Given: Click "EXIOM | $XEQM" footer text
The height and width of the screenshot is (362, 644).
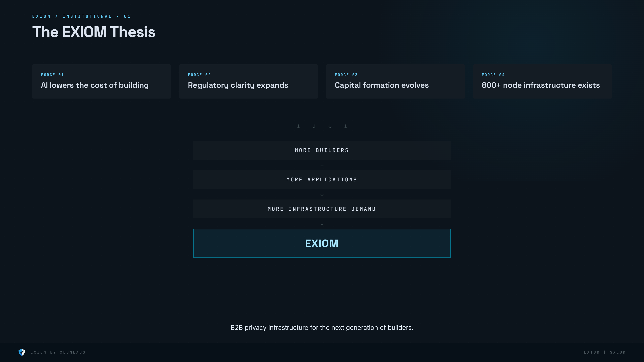Looking at the screenshot, I should click(605, 352).
